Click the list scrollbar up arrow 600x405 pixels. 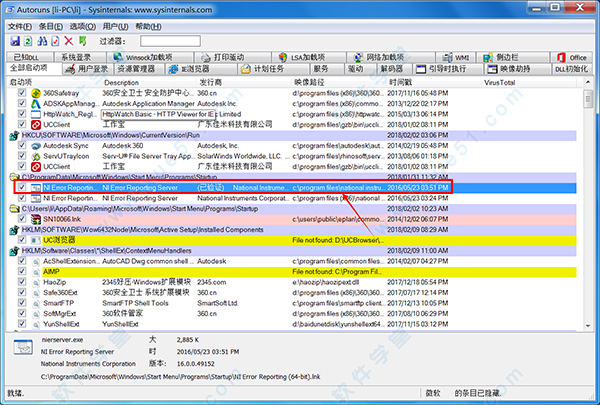[588, 82]
